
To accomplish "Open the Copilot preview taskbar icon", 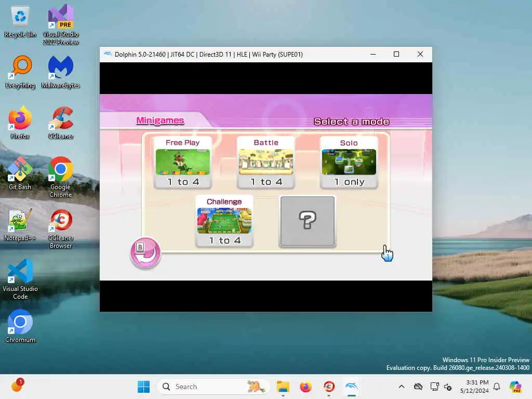I will (515, 387).
